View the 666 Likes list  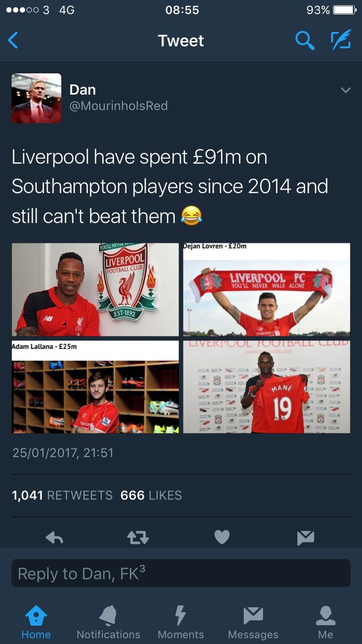pos(151,495)
